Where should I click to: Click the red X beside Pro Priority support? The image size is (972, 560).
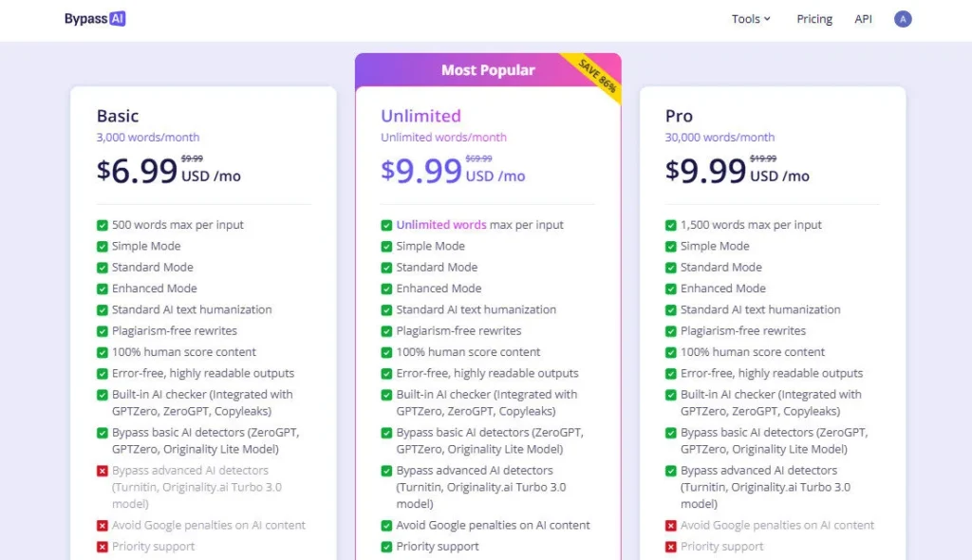pyautogui.click(x=671, y=547)
